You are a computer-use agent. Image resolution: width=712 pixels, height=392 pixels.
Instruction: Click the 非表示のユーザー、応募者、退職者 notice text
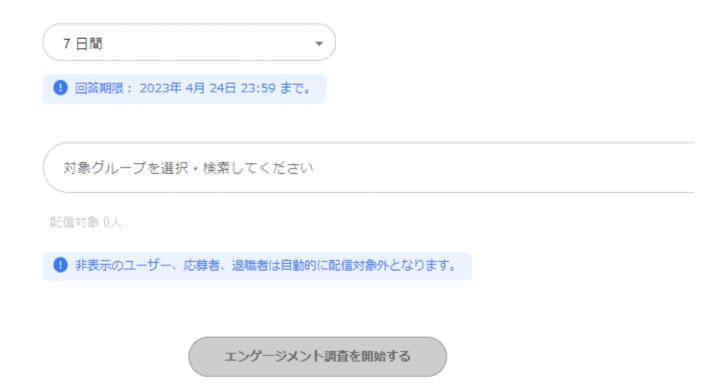172,265
